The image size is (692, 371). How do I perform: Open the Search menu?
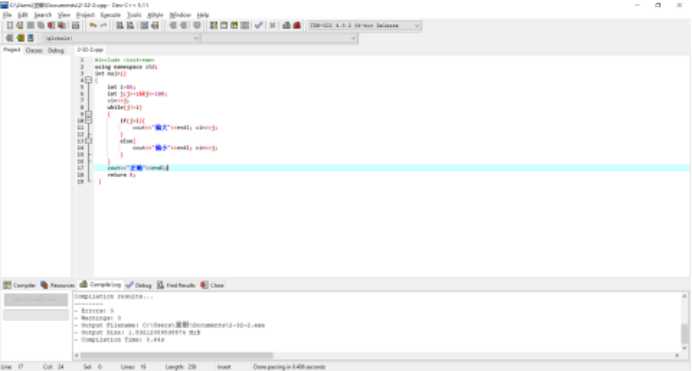(43, 15)
